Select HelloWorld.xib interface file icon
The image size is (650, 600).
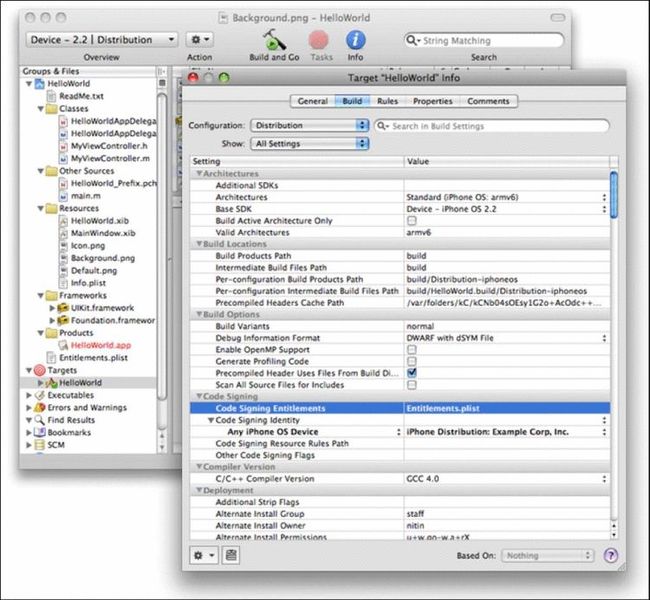point(63,221)
